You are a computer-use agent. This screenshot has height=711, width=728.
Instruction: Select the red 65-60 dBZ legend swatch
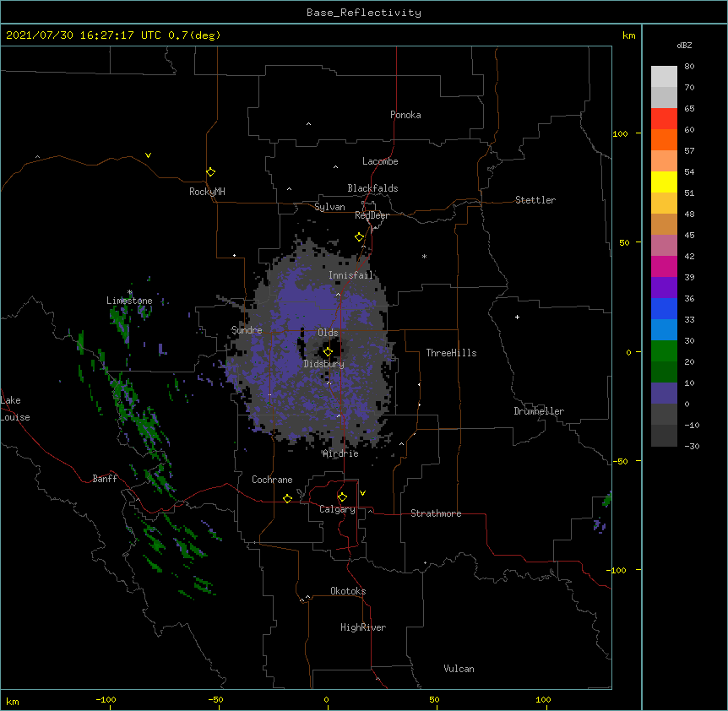(x=664, y=118)
